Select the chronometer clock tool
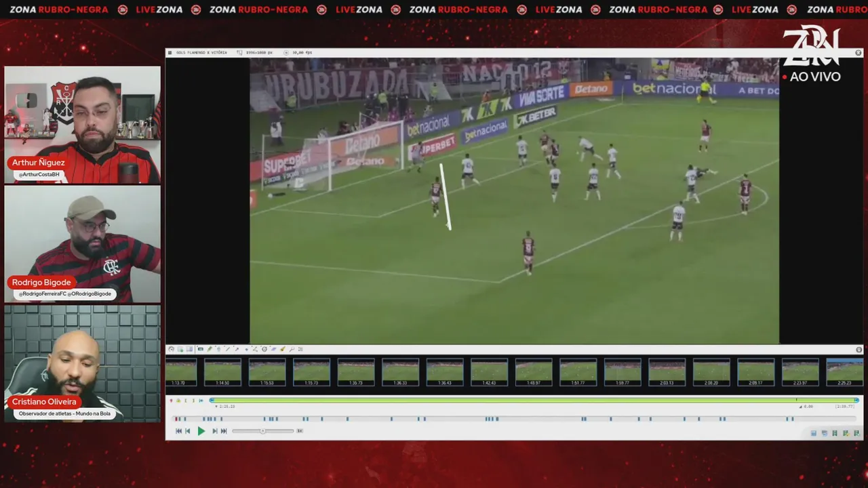The width and height of the screenshot is (868, 488). click(x=264, y=349)
